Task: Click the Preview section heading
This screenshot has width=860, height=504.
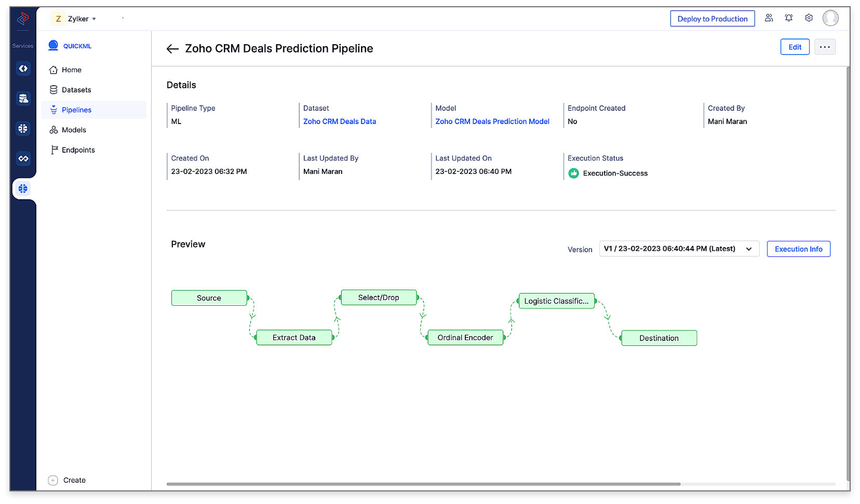Action: tap(188, 244)
